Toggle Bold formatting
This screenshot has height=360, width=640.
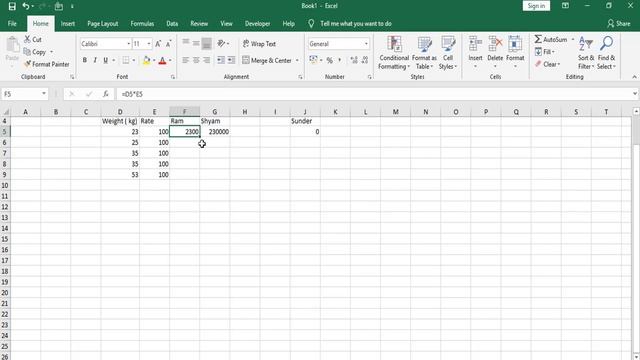[84, 60]
